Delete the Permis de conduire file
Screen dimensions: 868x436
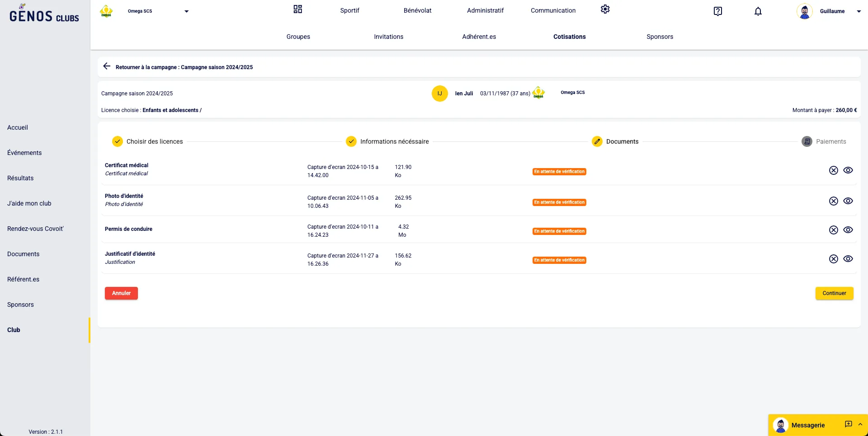tap(833, 230)
